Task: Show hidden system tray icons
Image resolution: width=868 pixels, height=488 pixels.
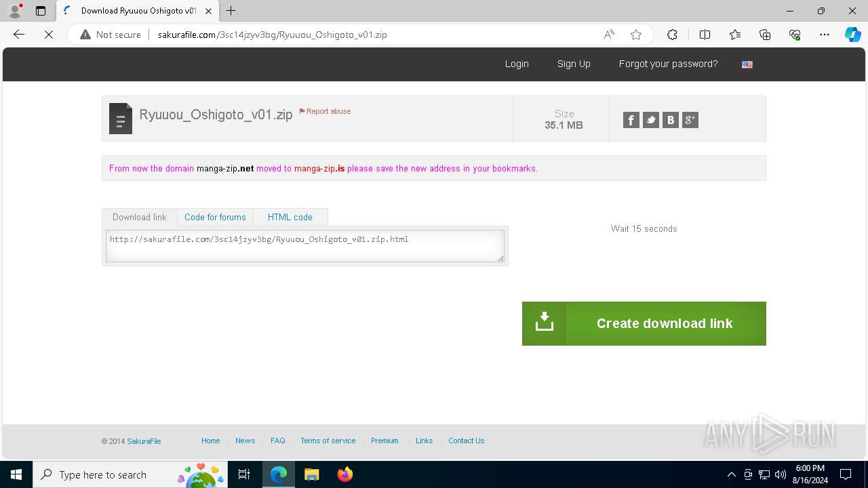Action: [731, 474]
